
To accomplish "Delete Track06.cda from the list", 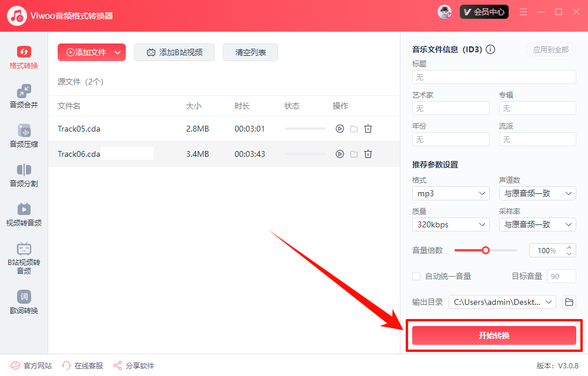I will coord(368,154).
